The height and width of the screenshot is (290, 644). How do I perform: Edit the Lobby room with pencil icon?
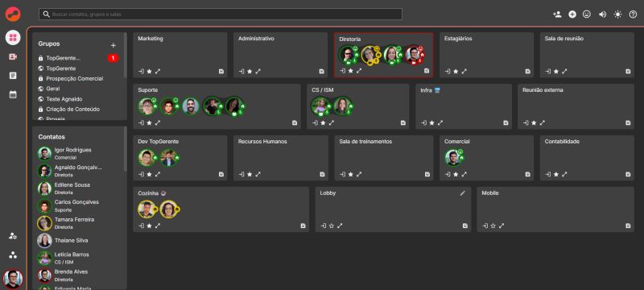463,193
